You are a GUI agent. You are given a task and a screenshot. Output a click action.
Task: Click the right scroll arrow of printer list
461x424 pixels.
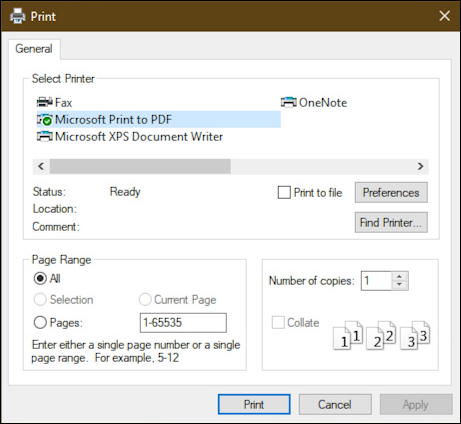(421, 166)
